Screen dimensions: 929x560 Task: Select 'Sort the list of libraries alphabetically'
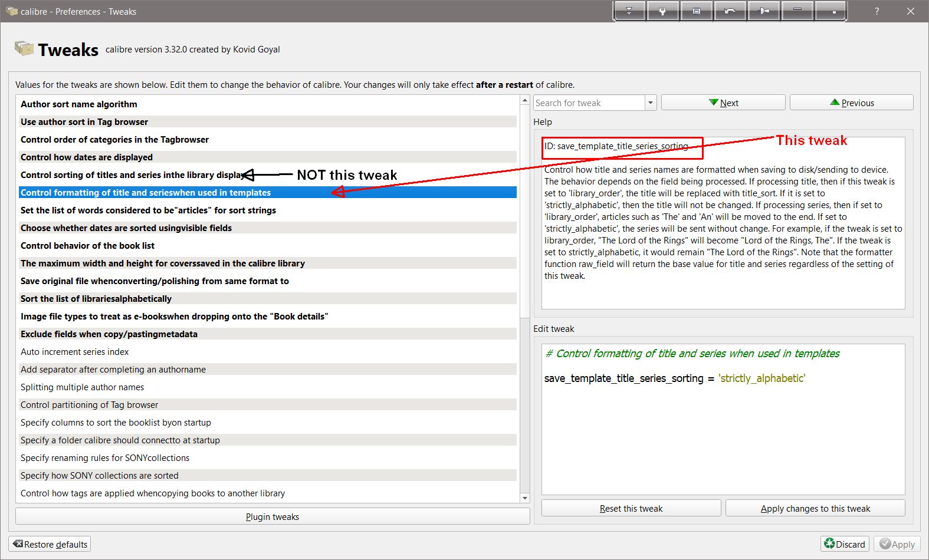268,299
